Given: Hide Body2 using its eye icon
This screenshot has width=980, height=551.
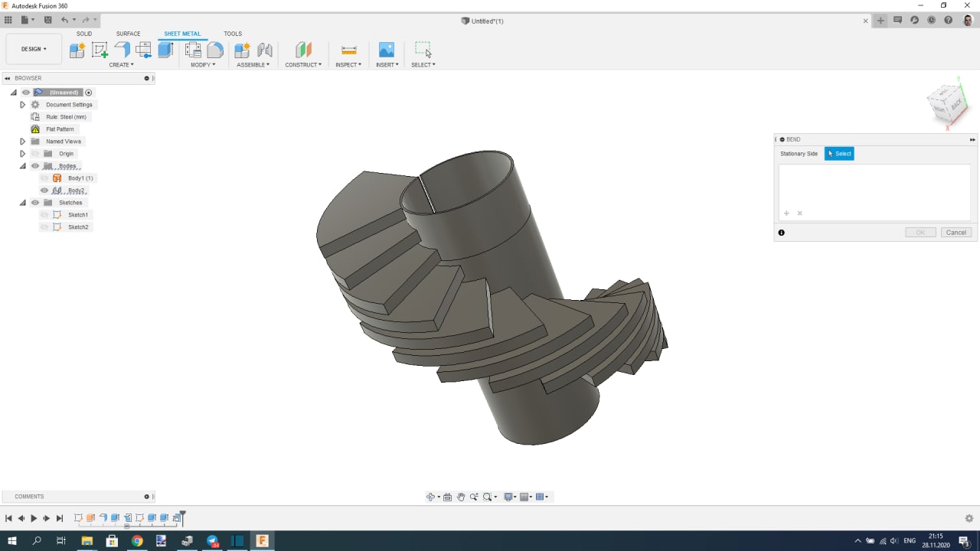Looking at the screenshot, I should (x=44, y=191).
